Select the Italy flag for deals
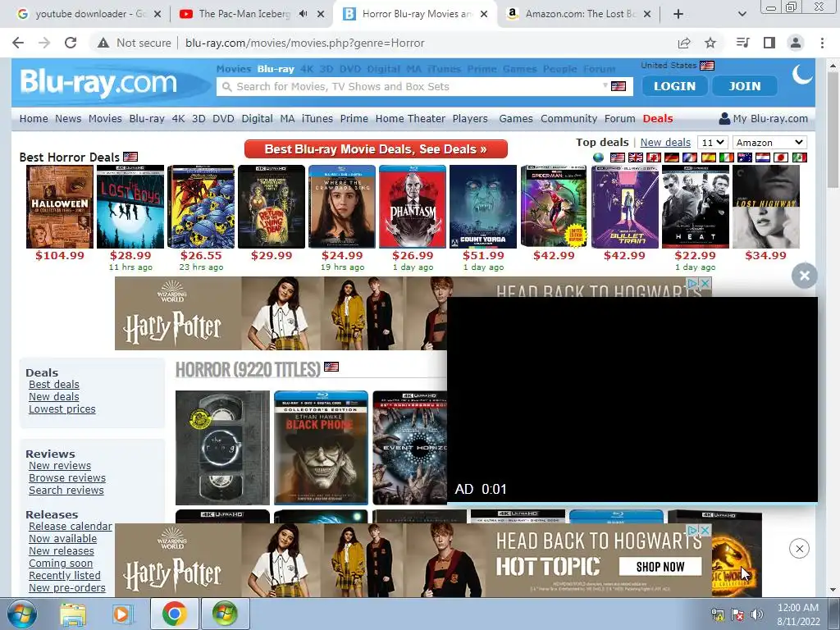The height and width of the screenshot is (630, 840). (x=727, y=157)
